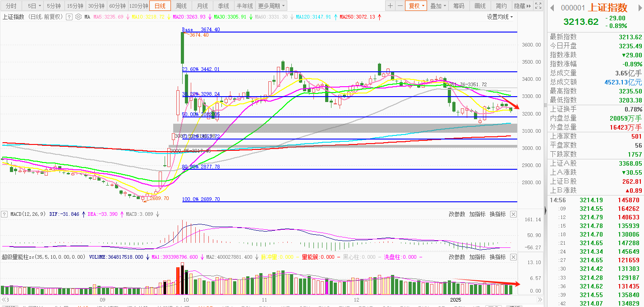644x307 pixels.
Task: Click 改参数 in the MACD panel
Action: pyautogui.click(x=457, y=214)
